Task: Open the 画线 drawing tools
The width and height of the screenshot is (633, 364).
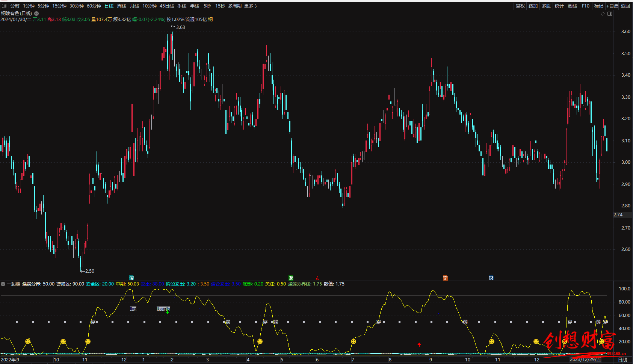Action: pyautogui.click(x=573, y=6)
